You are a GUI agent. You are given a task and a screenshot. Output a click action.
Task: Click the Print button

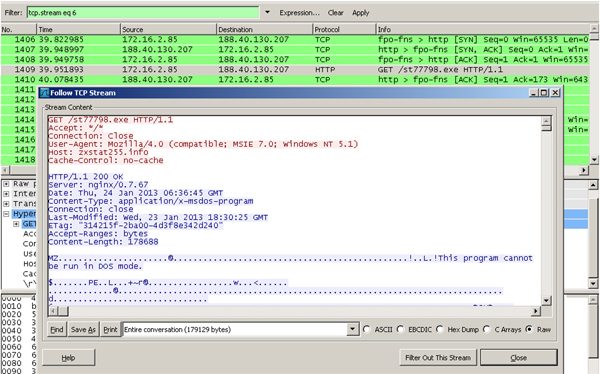[110, 330]
